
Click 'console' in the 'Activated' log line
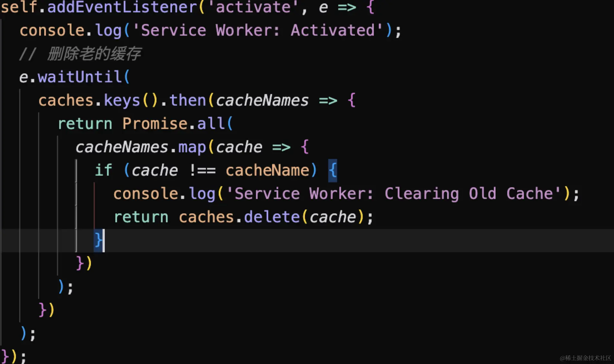(52, 30)
